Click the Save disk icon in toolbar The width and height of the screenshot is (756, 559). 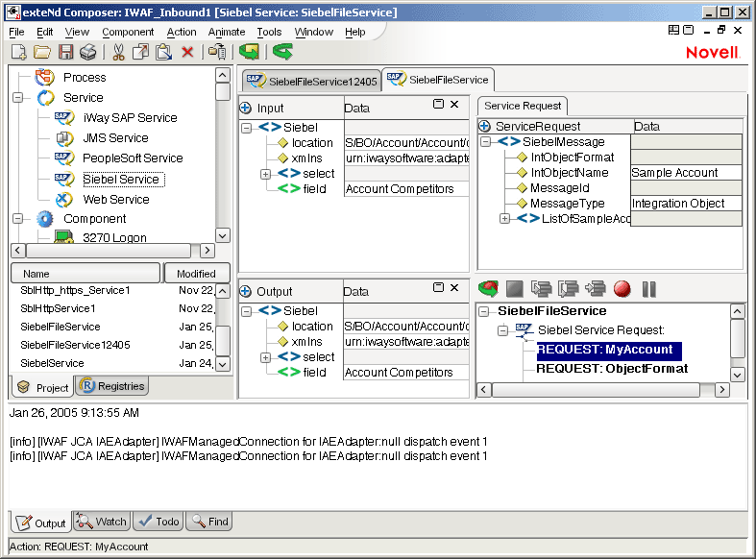[x=66, y=52]
